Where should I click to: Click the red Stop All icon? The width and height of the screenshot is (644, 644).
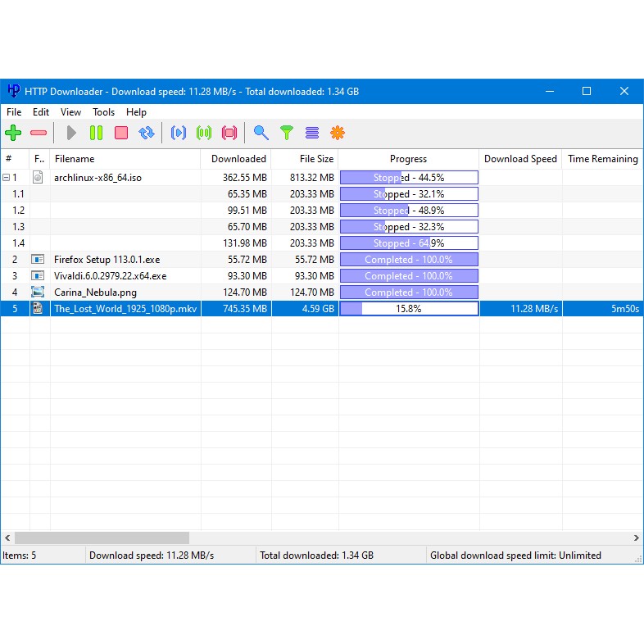(x=229, y=133)
